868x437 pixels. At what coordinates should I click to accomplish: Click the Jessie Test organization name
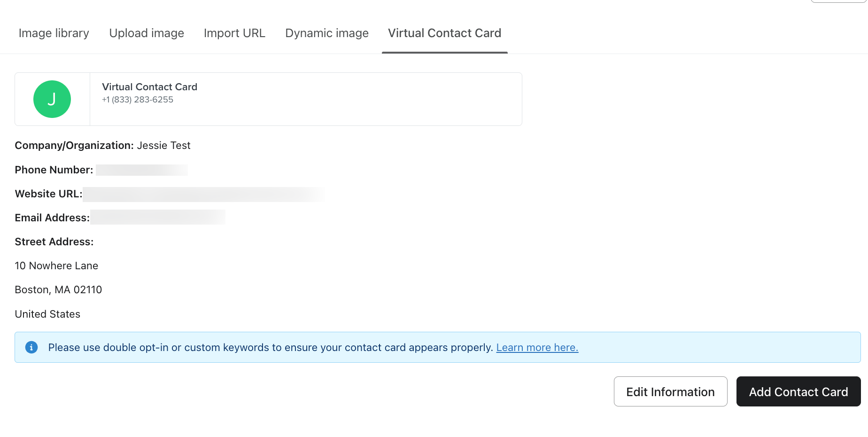tap(163, 146)
